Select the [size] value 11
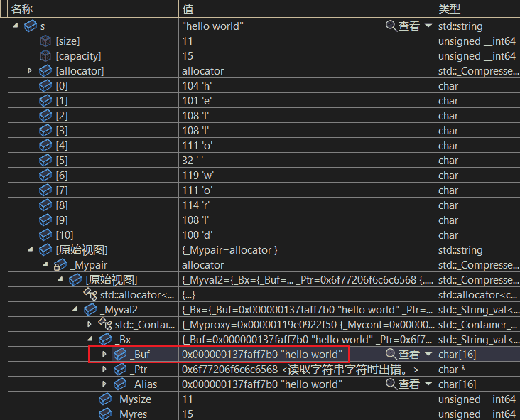520x420 pixels. [x=188, y=41]
